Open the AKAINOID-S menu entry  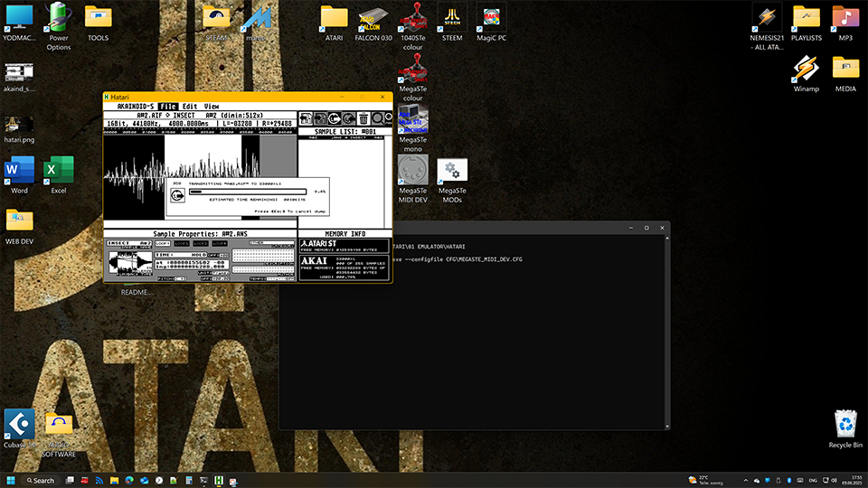136,107
